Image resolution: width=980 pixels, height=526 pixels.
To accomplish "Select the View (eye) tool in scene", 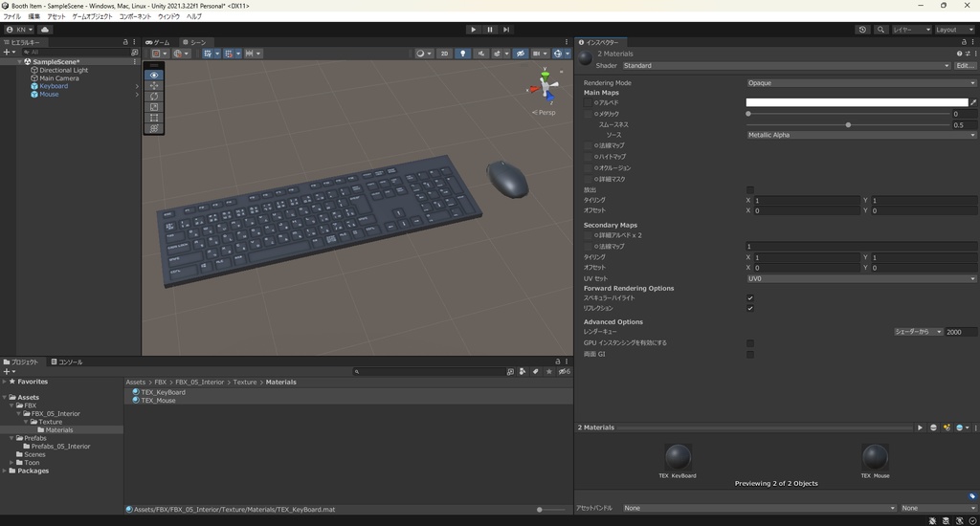I will [x=154, y=75].
